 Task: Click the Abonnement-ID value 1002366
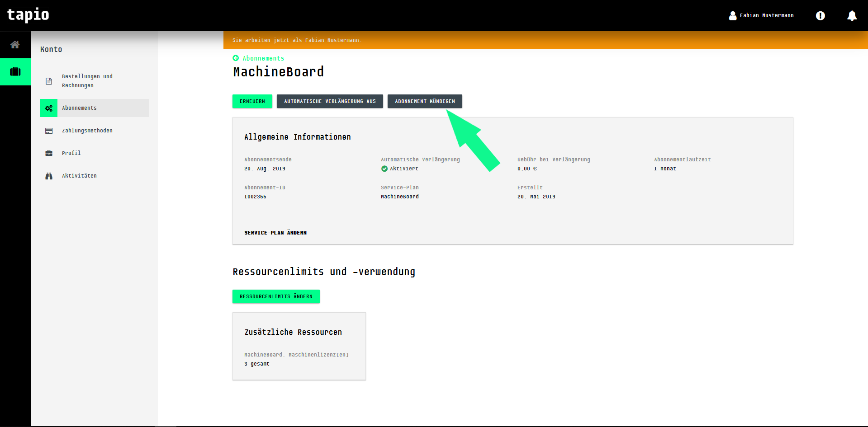pos(255,197)
